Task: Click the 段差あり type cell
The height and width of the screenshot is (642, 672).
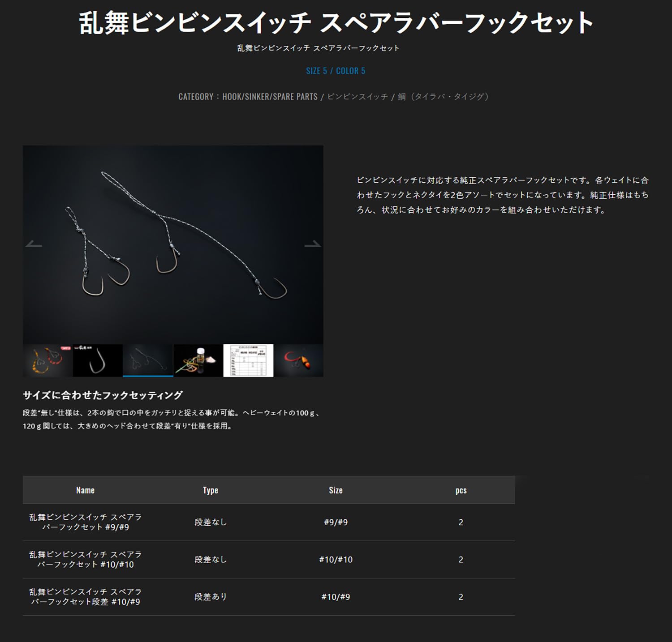Action: pyautogui.click(x=211, y=597)
